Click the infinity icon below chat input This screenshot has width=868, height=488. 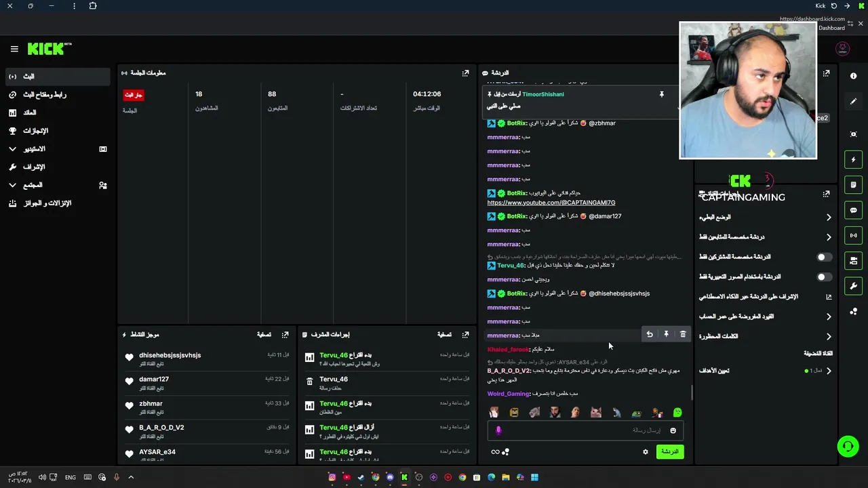point(495,452)
